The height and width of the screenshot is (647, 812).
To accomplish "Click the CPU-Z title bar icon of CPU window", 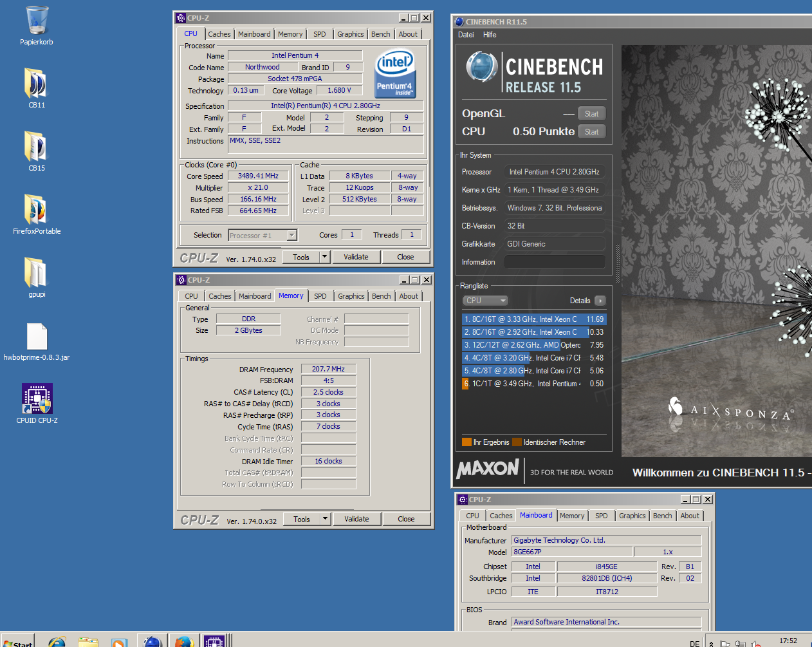I will [x=181, y=18].
